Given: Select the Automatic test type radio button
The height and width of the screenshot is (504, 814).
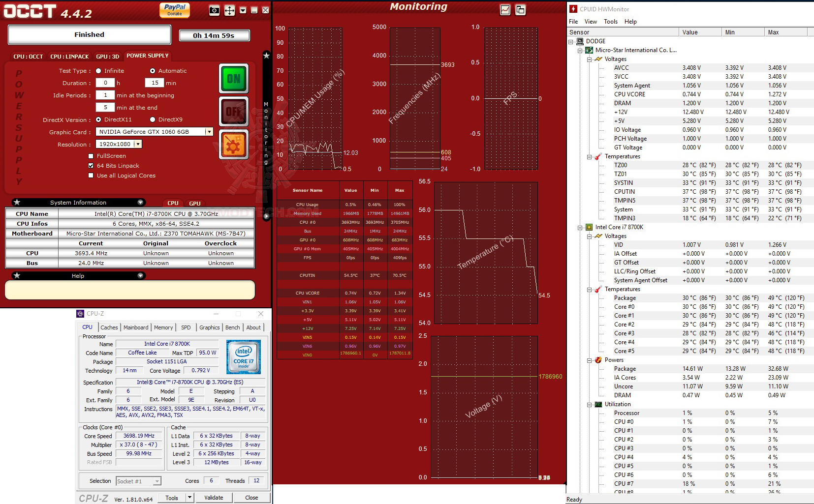Looking at the screenshot, I should point(153,71).
